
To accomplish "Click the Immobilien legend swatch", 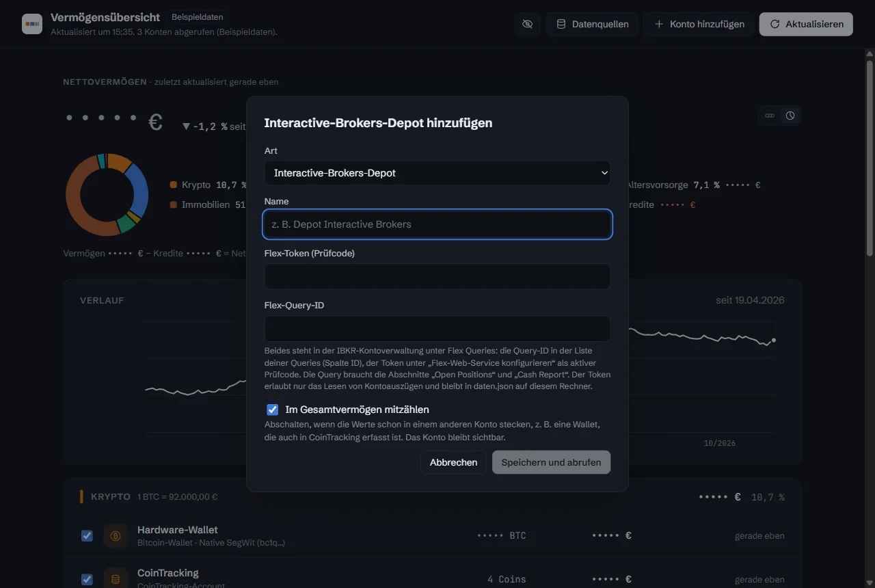I will [174, 204].
